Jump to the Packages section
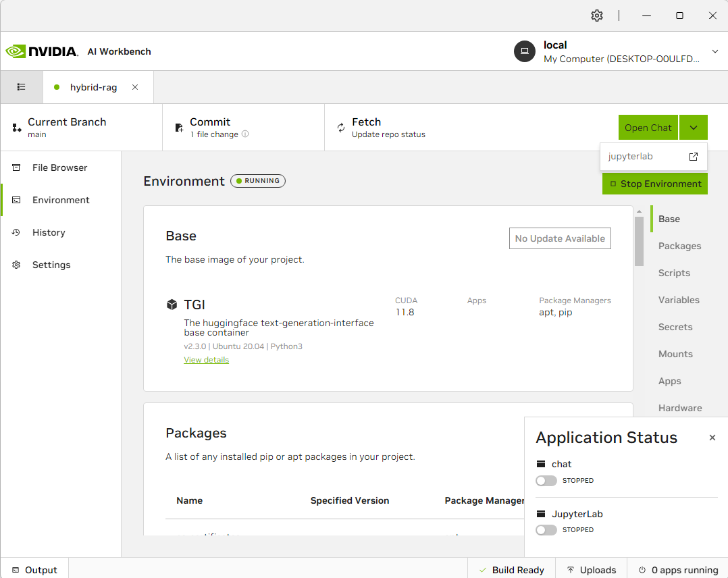 pyautogui.click(x=679, y=246)
